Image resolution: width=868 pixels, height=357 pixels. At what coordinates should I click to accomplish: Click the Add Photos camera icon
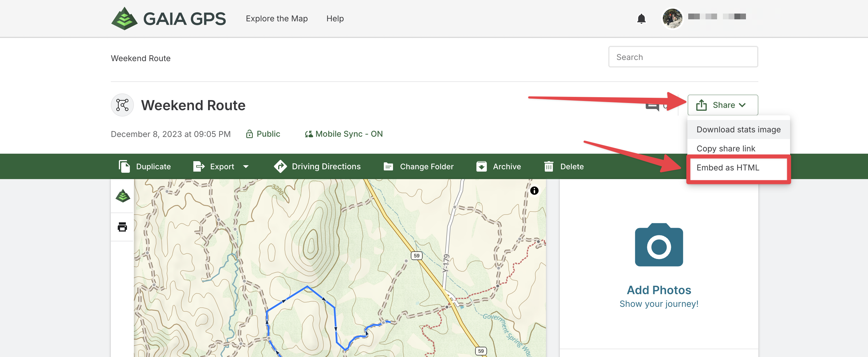pyautogui.click(x=659, y=245)
